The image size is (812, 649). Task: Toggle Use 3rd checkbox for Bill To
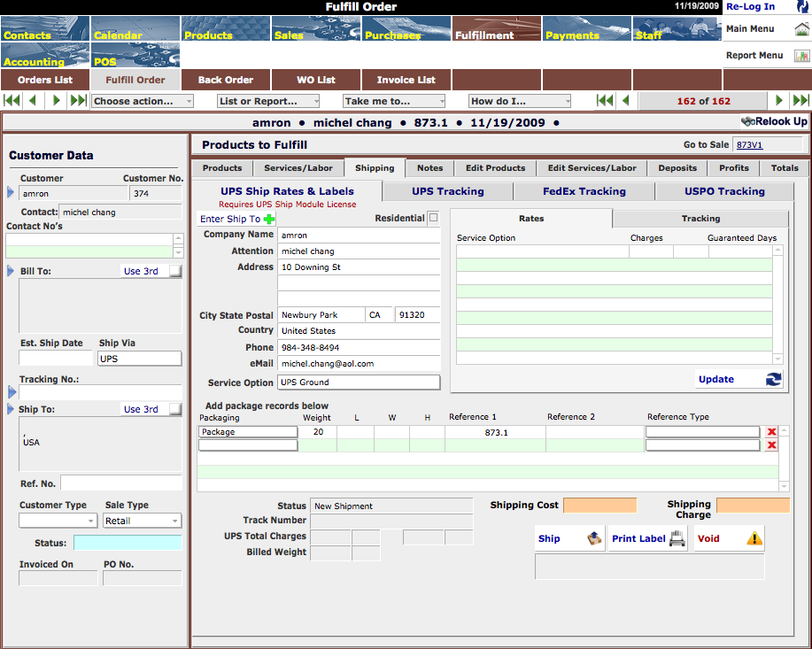click(x=175, y=272)
